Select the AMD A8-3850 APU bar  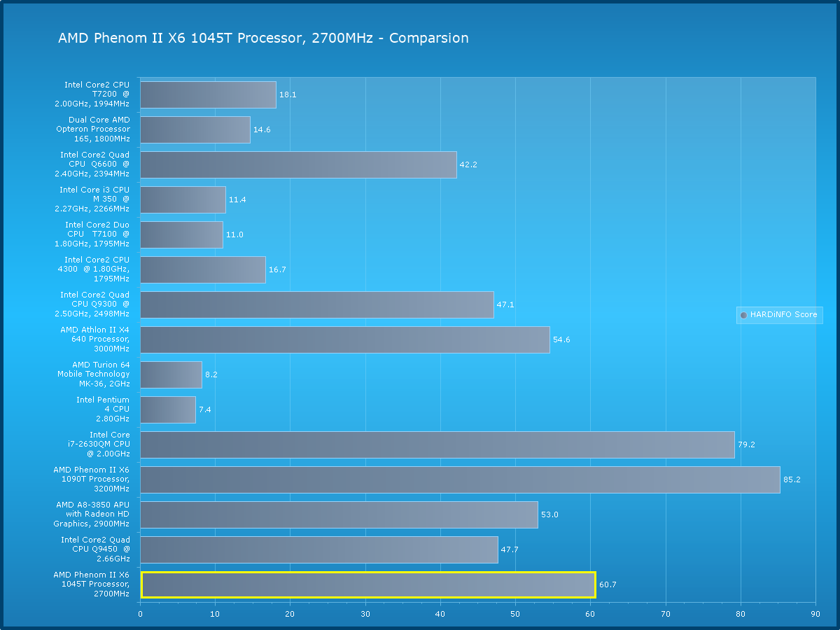click(x=339, y=514)
